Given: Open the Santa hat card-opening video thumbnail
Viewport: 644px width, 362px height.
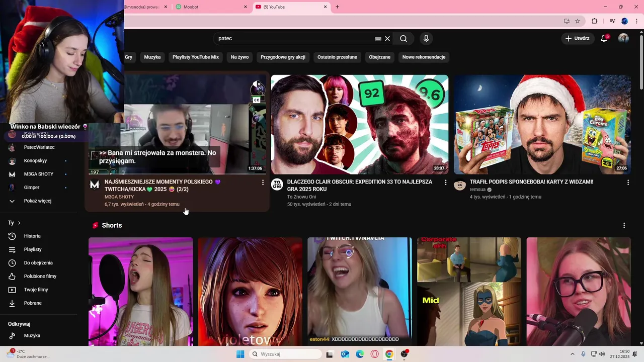Looking at the screenshot, I should (x=542, y=124).
